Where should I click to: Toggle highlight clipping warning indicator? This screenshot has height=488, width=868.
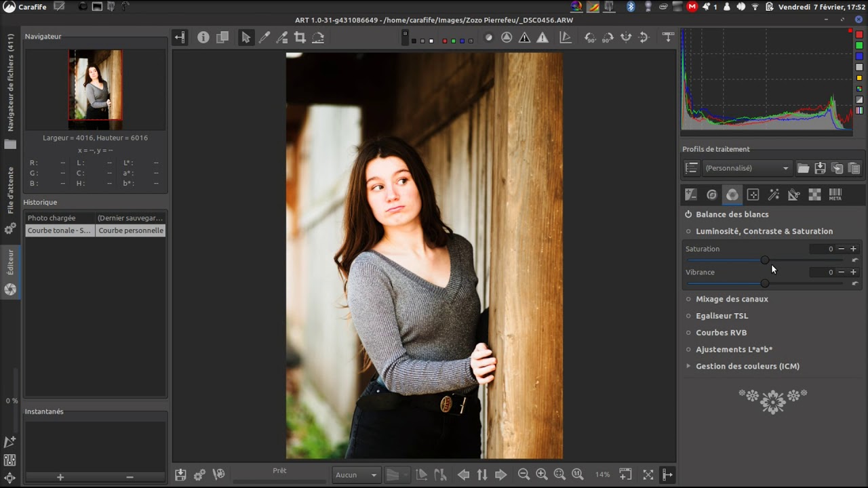[x=542, y=38]
